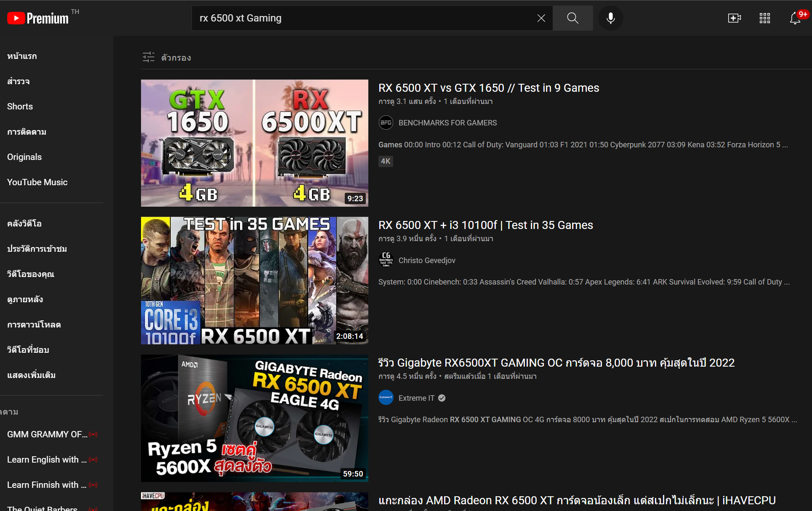Open Gigabyte RX 6500 XT Eagle 4G thumbnail

(254, 418)
